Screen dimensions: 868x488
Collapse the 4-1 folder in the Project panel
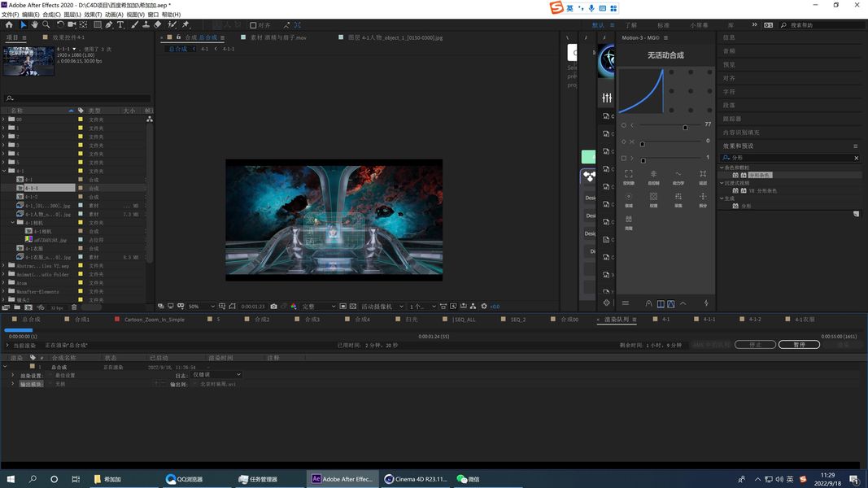[4, 171]
